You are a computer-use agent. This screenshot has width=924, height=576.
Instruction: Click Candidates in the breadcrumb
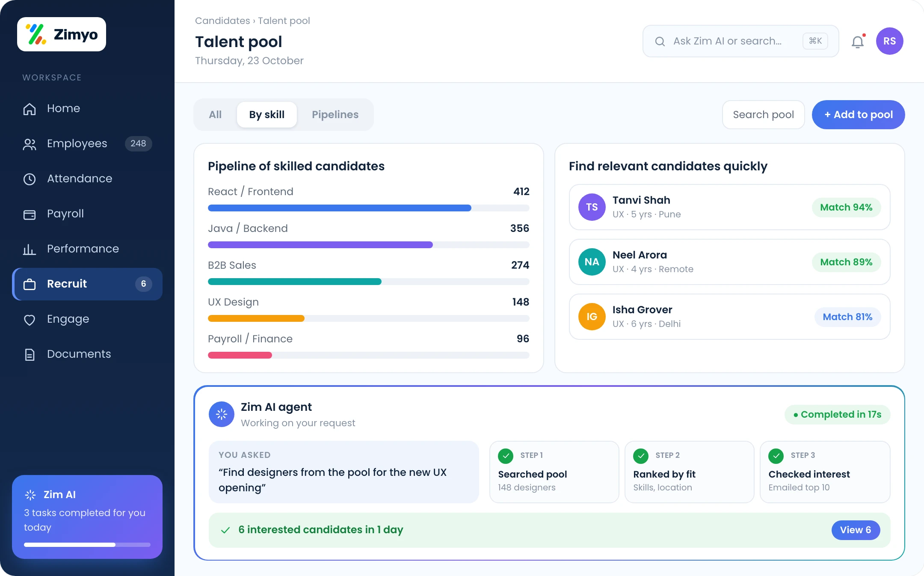[222, 21]
